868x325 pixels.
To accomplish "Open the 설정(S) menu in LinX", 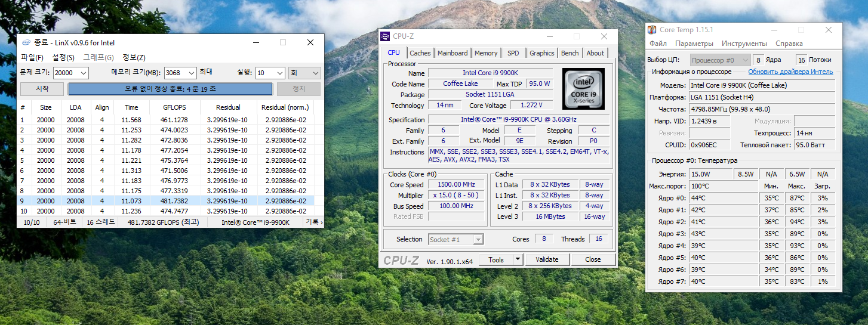I will 63,58.
